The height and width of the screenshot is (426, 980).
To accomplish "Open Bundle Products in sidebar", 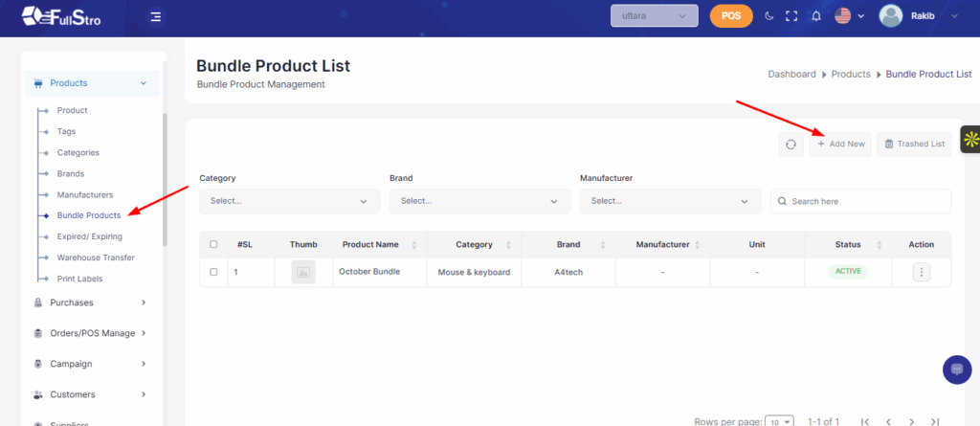I will pyautogui.click(x=88, y=215).
